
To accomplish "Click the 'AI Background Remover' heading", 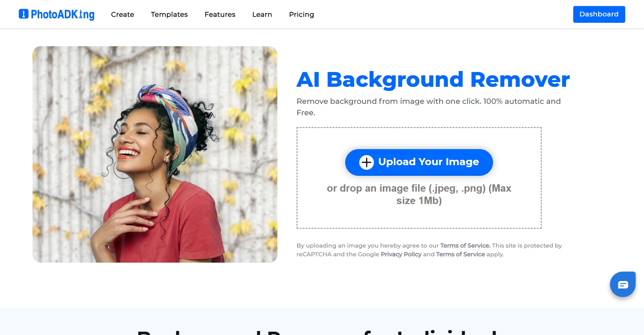I will pos(433,80).
